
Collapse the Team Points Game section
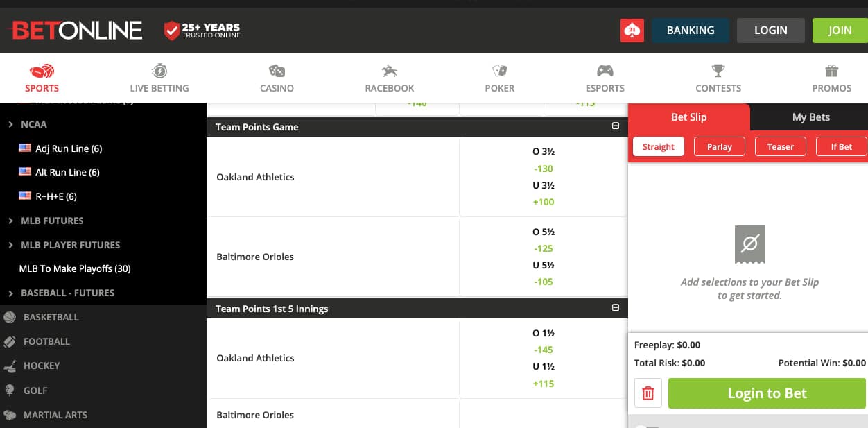click(x=615, y=126)
